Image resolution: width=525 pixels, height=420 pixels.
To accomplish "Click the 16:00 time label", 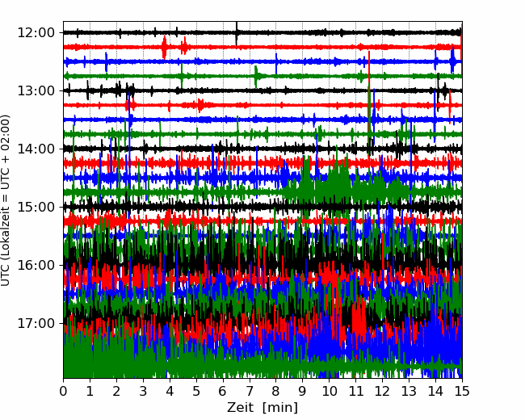I will click(36, 265).
